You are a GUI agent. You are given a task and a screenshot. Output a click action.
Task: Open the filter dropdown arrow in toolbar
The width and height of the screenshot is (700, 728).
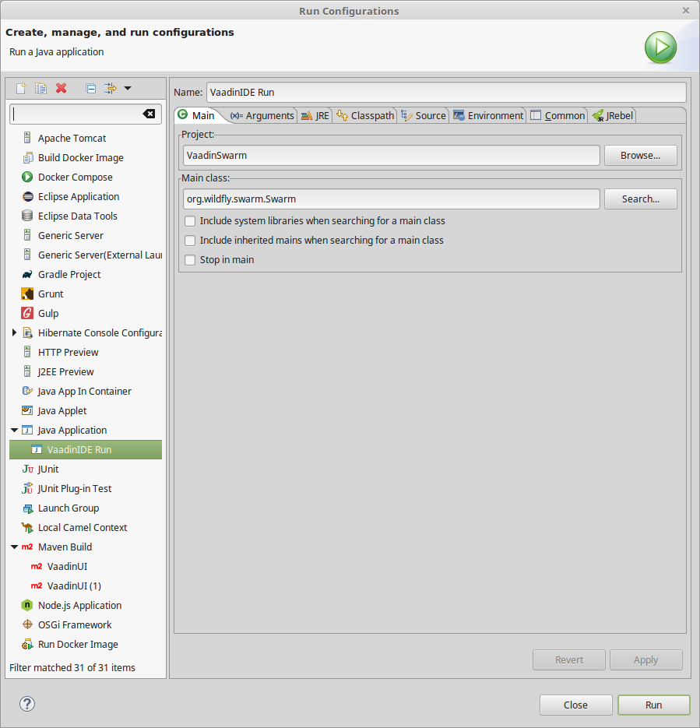(x=128, y=88)
